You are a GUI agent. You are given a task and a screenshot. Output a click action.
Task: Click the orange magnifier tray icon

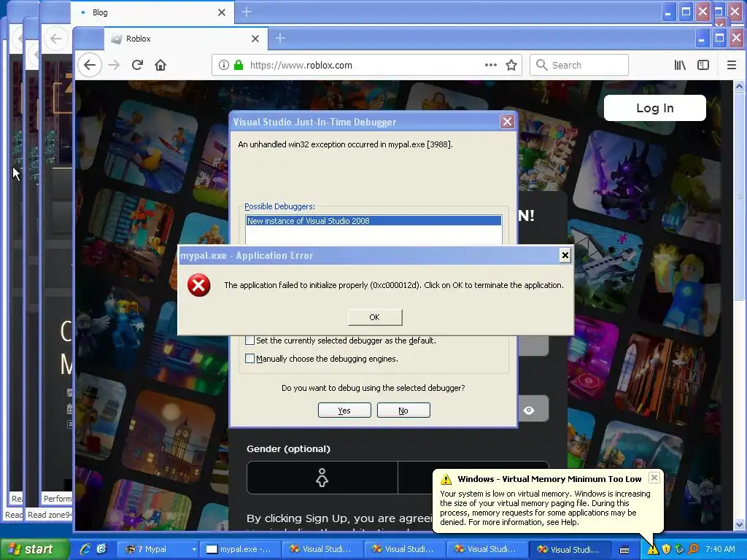pyautogui.click(x=693, y=550)
